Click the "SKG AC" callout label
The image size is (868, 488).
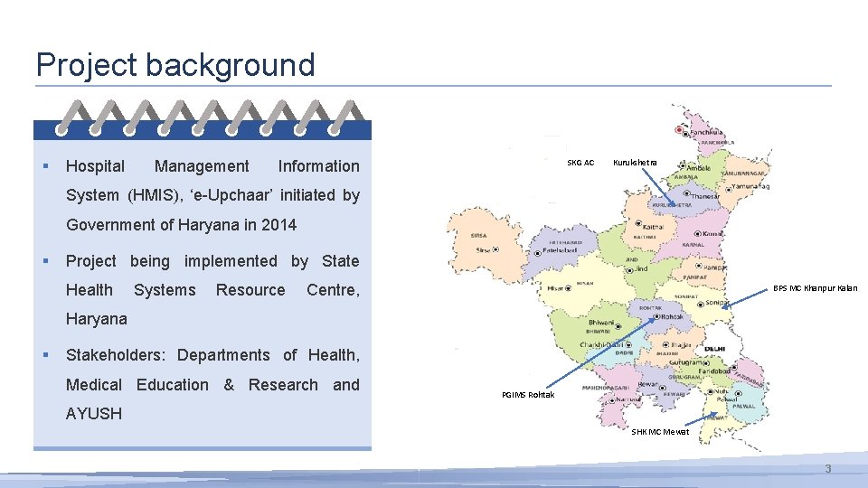pos(580,163)
